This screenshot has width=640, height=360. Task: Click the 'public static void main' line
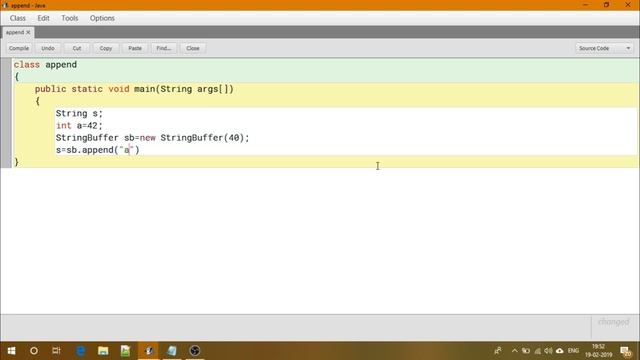(134, 89)
